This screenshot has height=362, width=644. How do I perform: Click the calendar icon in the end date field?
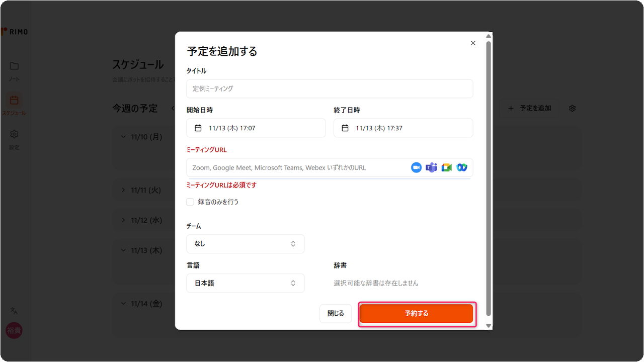(345, 128)
